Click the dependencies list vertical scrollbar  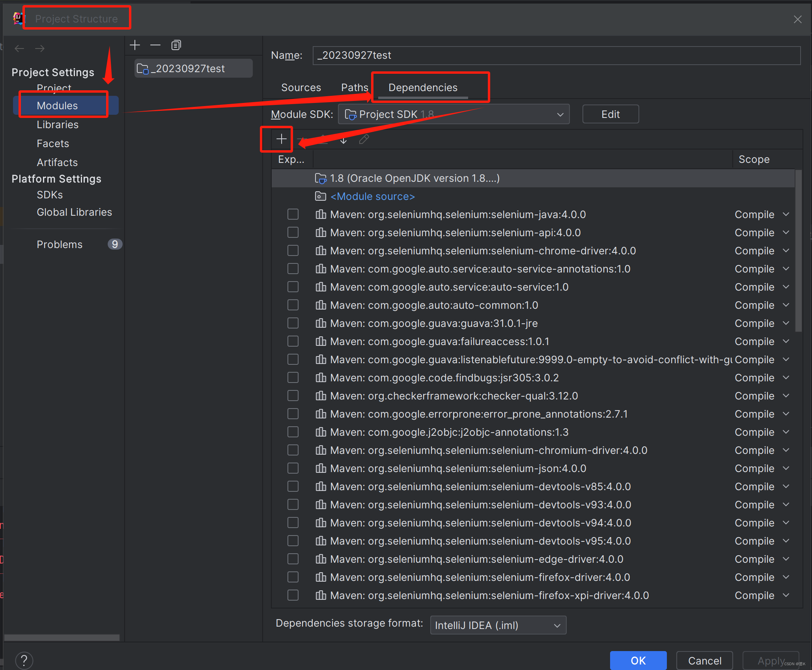pyautogui.click(x=798, y=251)
